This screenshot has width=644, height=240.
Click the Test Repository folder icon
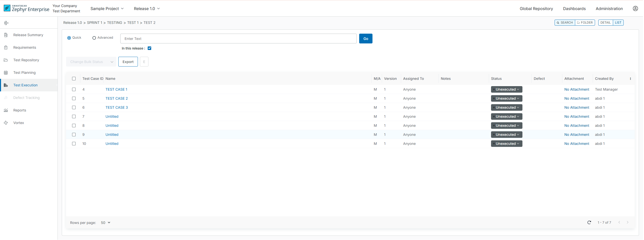[6, 60]
